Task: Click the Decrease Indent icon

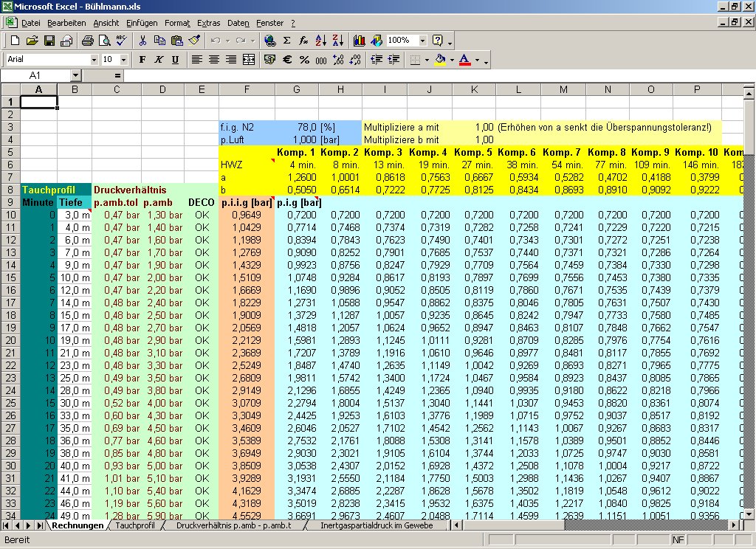Action: pos(377,60)
